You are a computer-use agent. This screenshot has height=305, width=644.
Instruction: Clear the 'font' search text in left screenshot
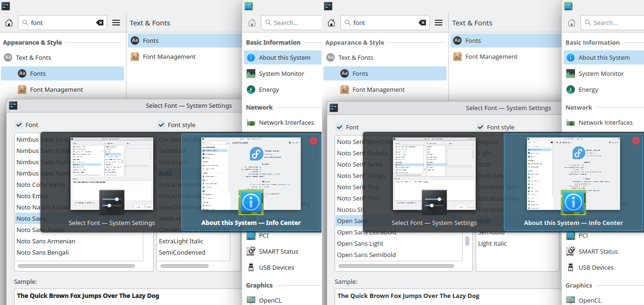[100, 23]
